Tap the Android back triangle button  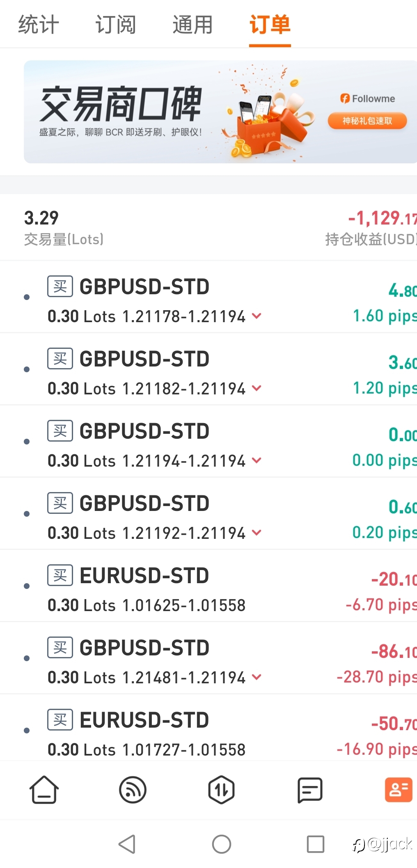(127, 844)
